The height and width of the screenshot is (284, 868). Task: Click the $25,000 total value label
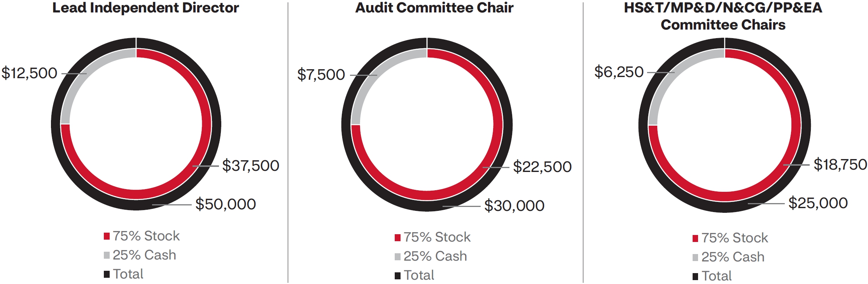[x=818, y=203]
